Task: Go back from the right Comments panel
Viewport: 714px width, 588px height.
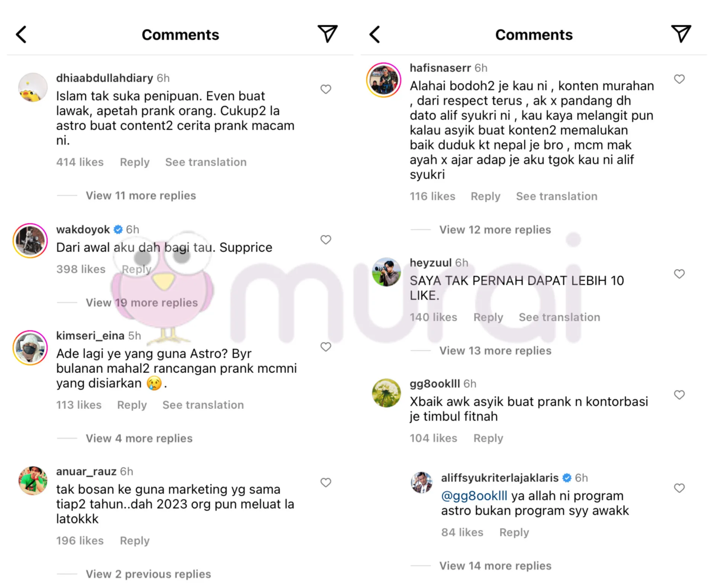Action: pos(375,35)
